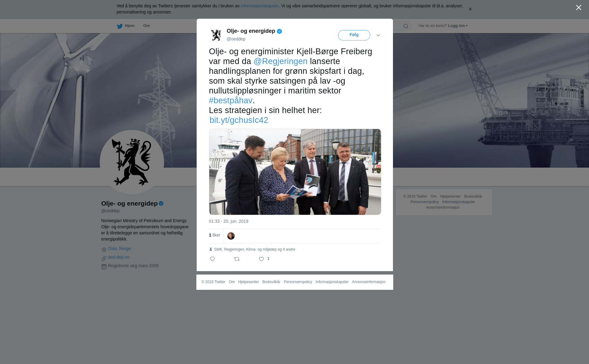
Task: Click the search magnifier icon
Action: pos(406,26)
